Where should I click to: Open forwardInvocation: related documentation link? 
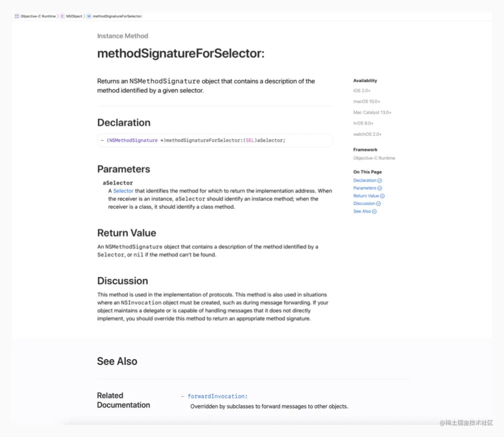(x=217, y=396)
